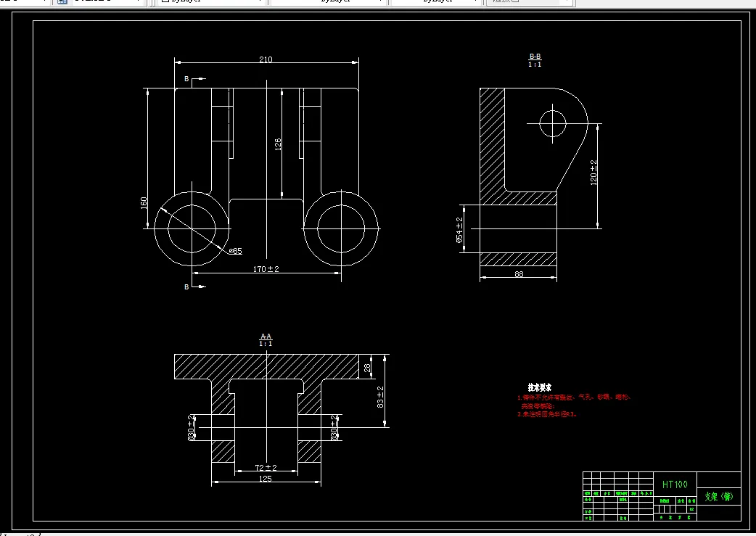
Task: Select the left boss inner circle in front view
Action: (x=192, y=228)
